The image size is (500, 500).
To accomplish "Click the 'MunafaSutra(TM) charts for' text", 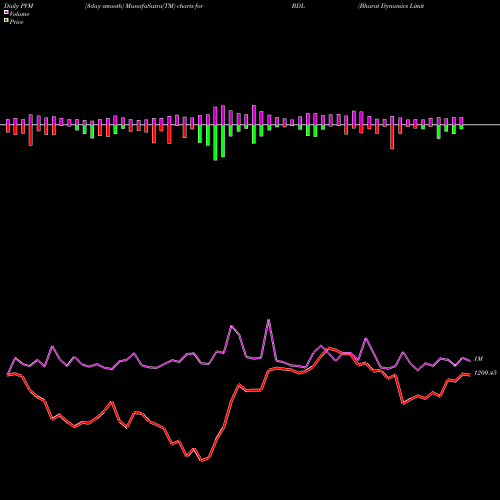I will [x=164, y=6].
